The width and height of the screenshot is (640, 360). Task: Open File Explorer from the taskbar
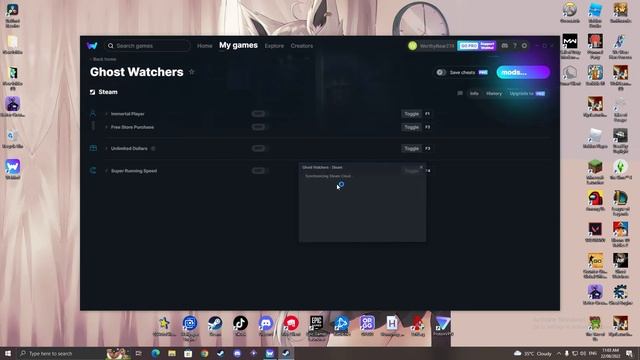172,353
